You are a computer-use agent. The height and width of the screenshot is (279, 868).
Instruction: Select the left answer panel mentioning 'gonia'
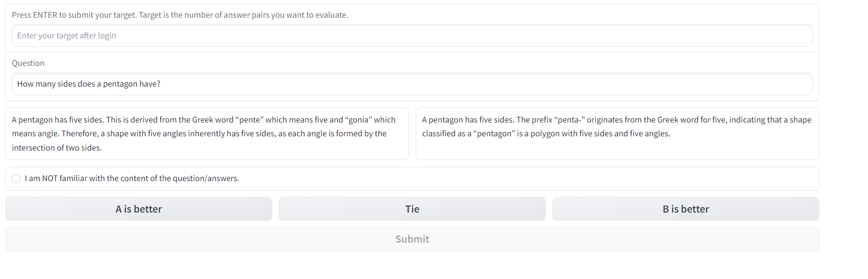[x=207, y=133]
